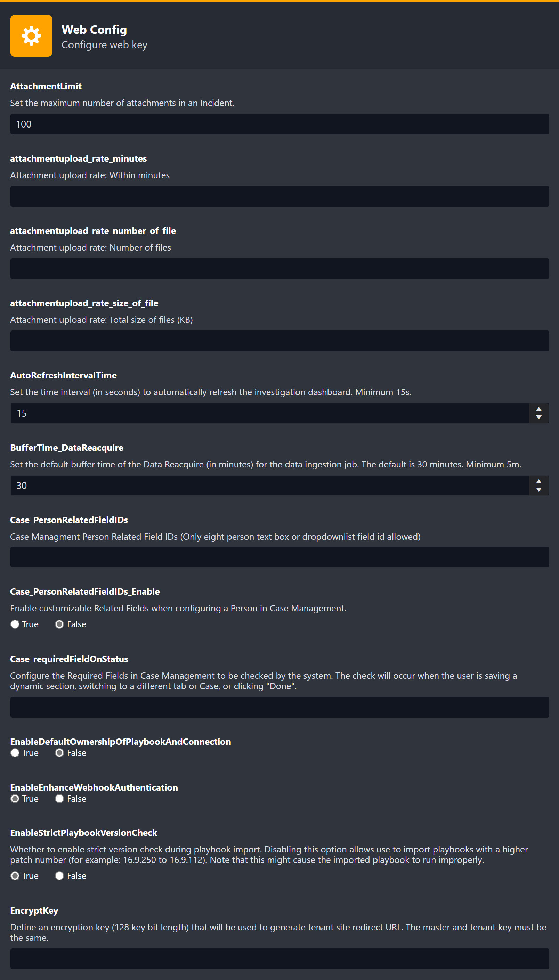Disable EnableStrictPlaybookVersionCheck by selecting False
Image resolution: width=559 pixels, height=980 pixels.
point(59,876)
